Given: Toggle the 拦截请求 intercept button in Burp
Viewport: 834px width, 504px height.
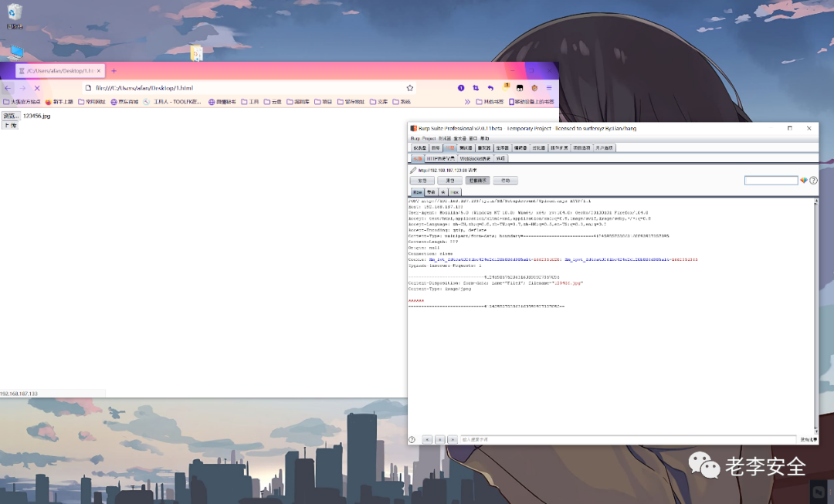Looking at the screenshot, I should coord(477,181).
